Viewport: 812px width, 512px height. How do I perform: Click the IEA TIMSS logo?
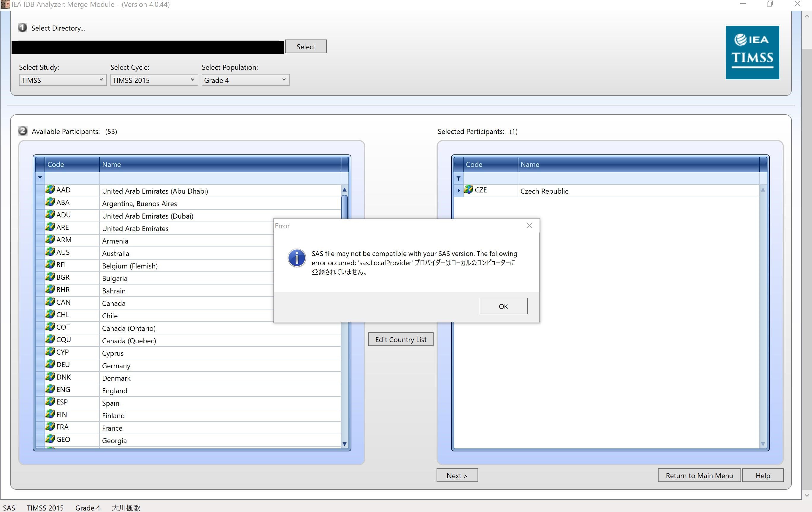pyautogui.click(x=752, y=52)
